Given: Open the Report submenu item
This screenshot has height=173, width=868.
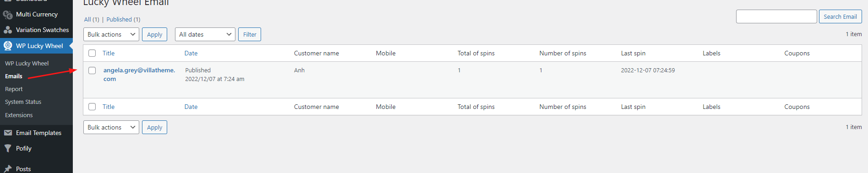Looking at the screenshot, I should pyautogui.click(x=14, y=89).
